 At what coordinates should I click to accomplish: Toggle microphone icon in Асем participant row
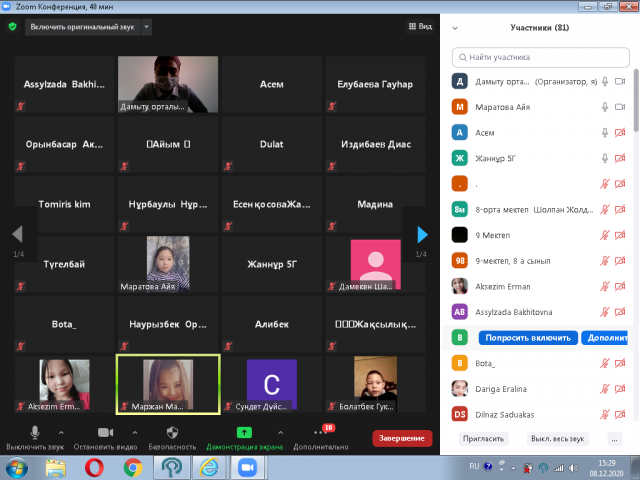click(x=605, y=133)
